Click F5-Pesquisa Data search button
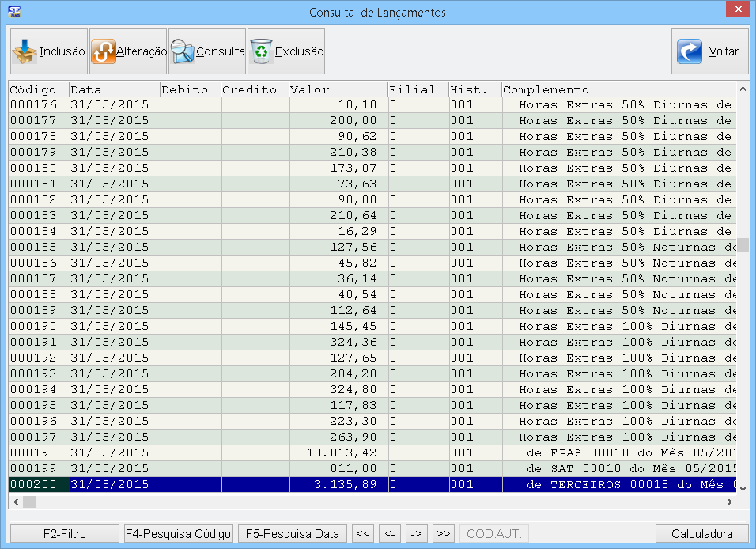Image resolution: width=756 pixels, height=549 pixels. [x=293, y=534]
